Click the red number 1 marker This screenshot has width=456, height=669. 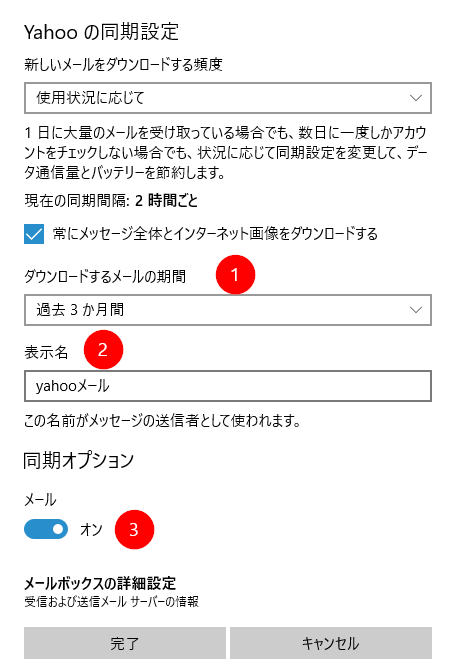[235, 275]
